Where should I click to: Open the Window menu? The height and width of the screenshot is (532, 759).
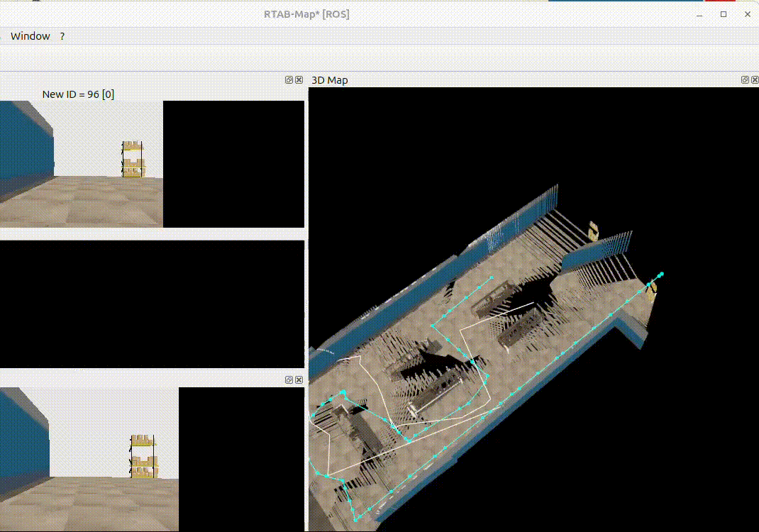coord(30,36)
